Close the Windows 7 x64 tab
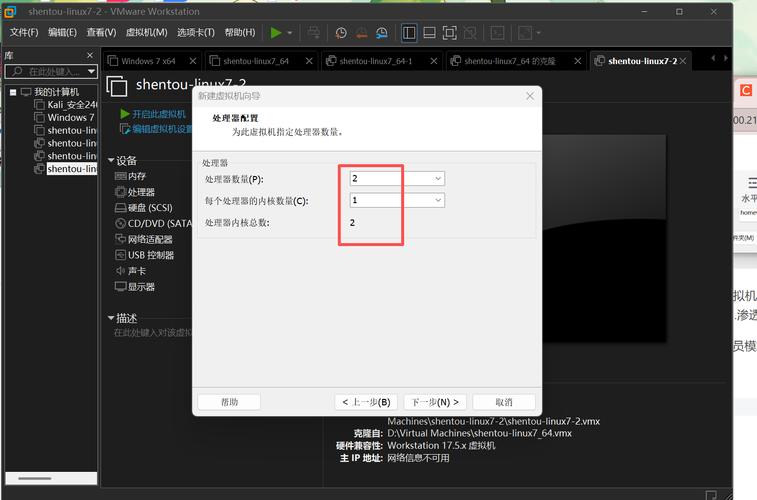This screenshot has width=757, height=500. coord(193,61)
